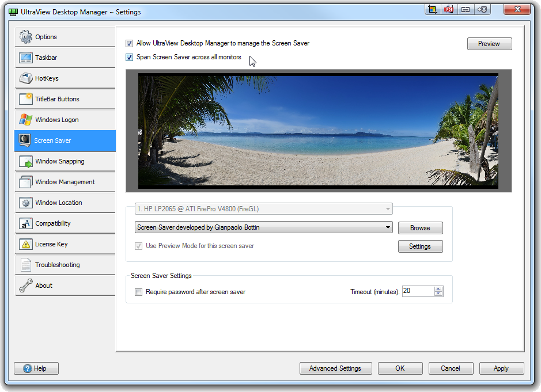Click the document icon next to Troubleshooting
Image resolution: width=541 pixels, height=392 pixels.
pyautogui.click(x=26, y=265)
